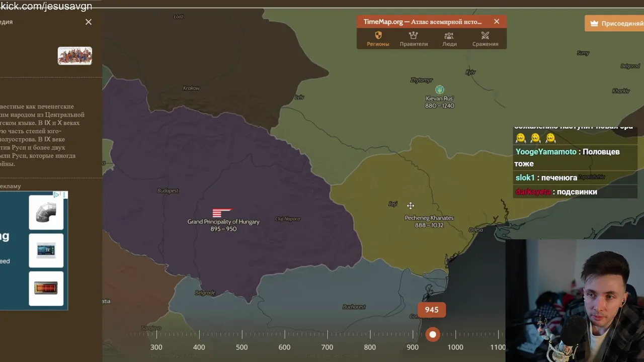
Task: Click the ad info icon
Action: [57, 195]
